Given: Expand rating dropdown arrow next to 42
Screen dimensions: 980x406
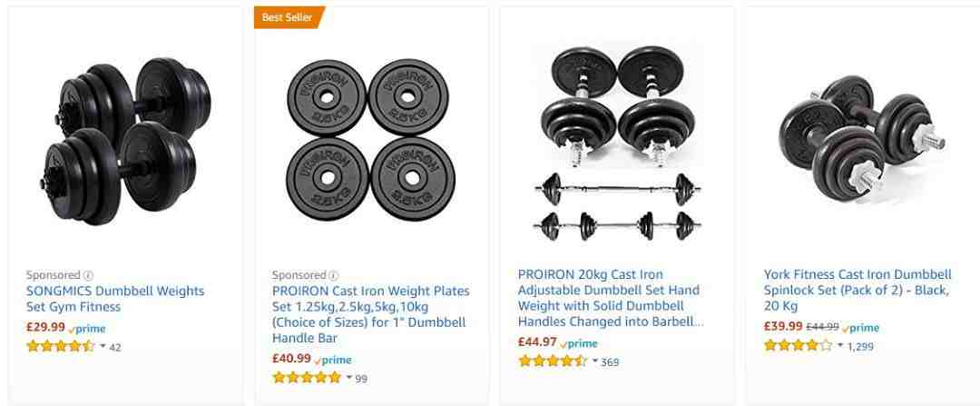Looking at the screenshot, I should [103, 347].
